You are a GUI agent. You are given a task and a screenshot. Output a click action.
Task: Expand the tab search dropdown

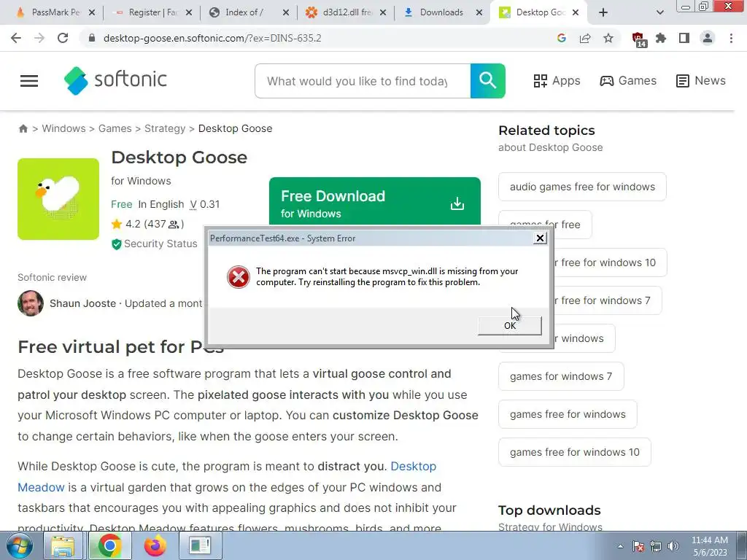pyautogui.click(x=659, y=12)
